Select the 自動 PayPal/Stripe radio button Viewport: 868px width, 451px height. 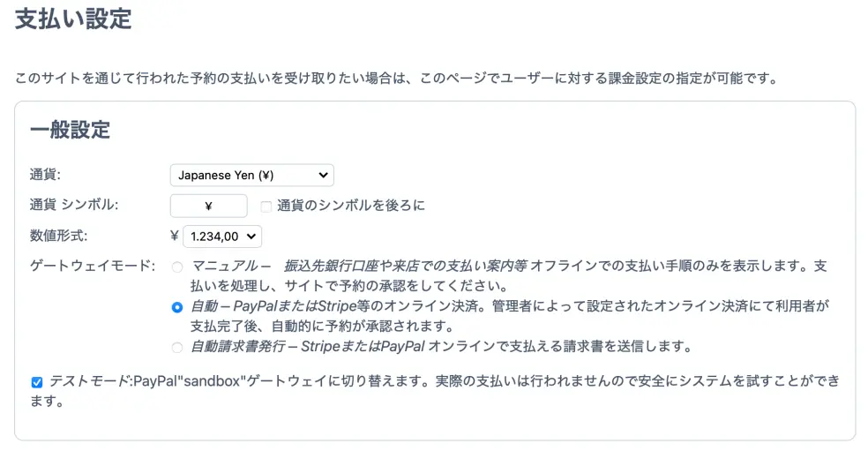click(177, 306)
